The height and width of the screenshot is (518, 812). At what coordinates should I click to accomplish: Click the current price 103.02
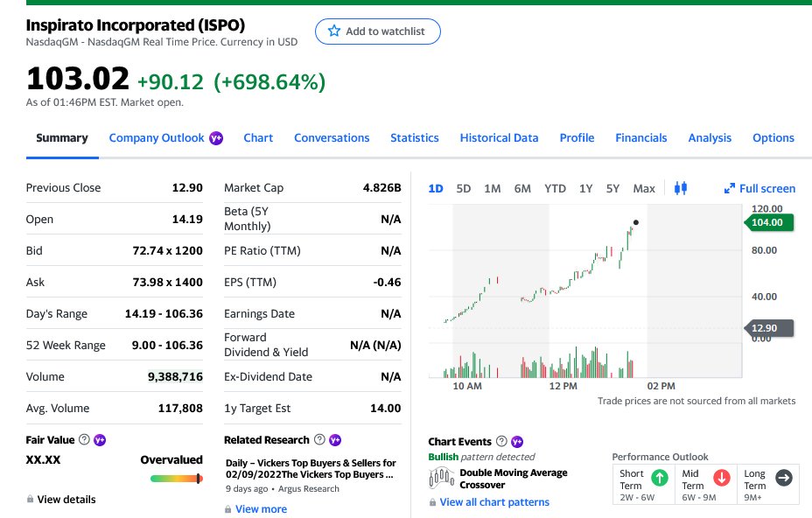(x=78, y=79)
